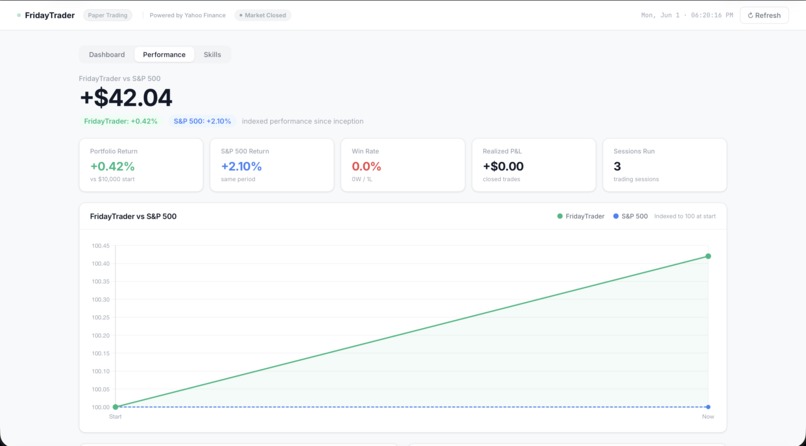This screenshot has height=446, width=806.
Task: Click the green dot beside FridayTrader logo
Action: (x=19, y=15)
